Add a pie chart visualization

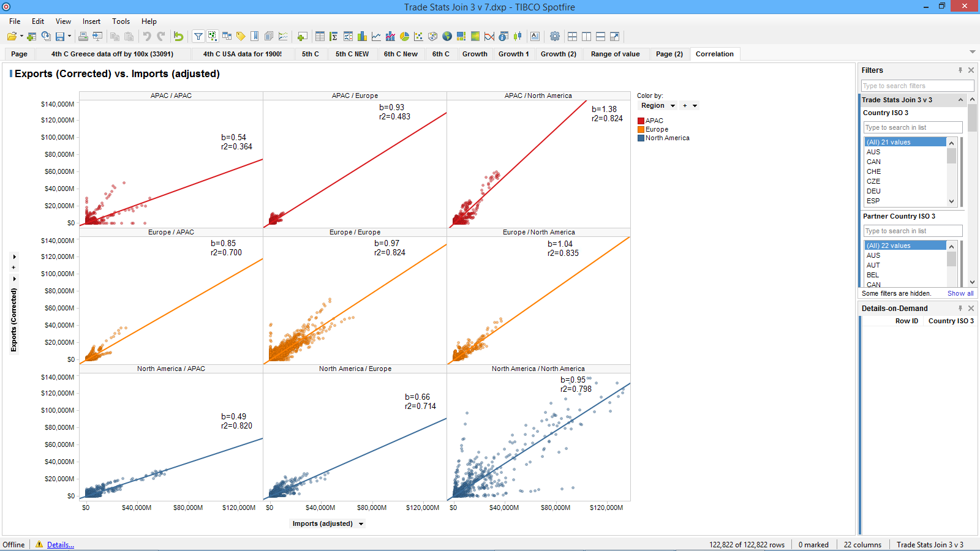[404, 37]
